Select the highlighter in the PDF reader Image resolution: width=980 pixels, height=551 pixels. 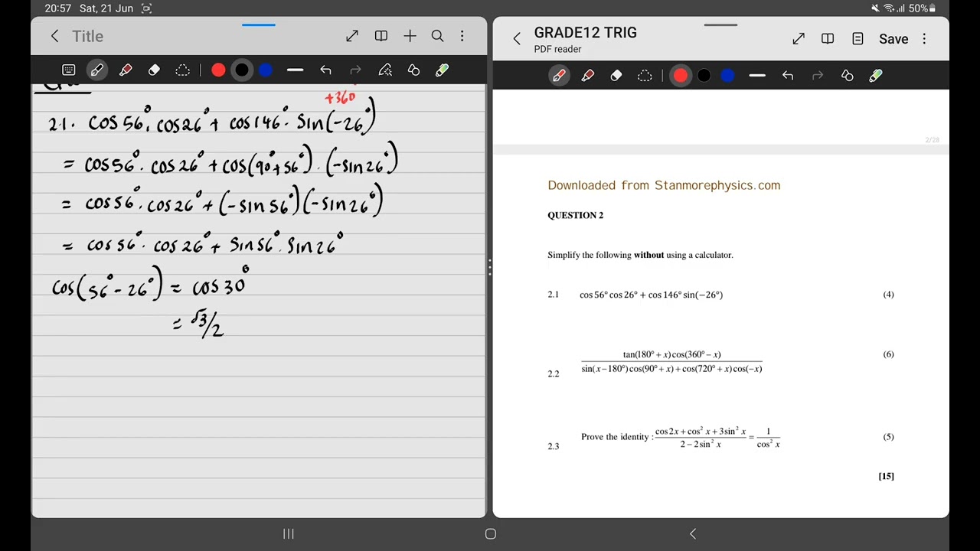tap(588, 75)
